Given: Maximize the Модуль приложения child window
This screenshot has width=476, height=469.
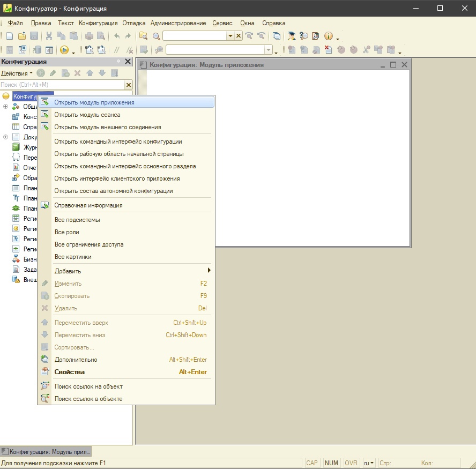Looking at the screenshot, I should [393, 65].
